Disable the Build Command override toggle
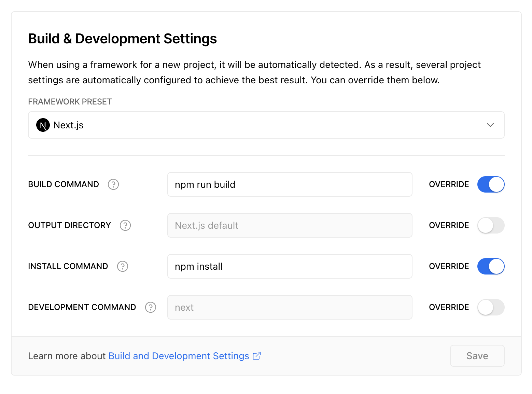Screen dimensions: 532x394 491,184
